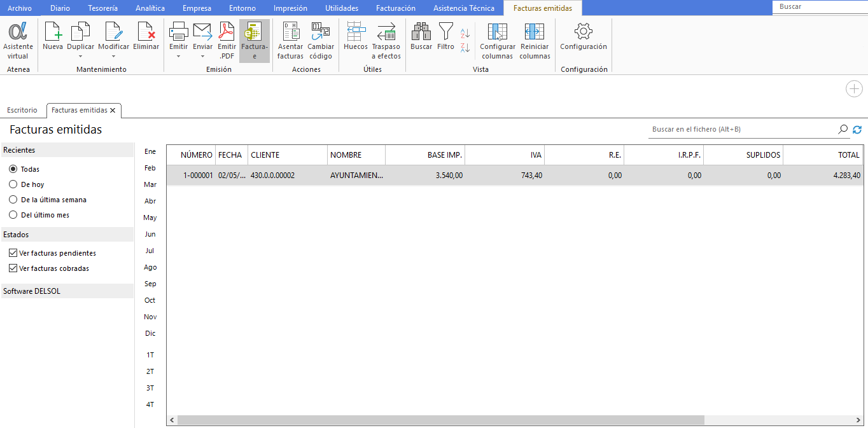Viewport: 868px width, 428px height.
Task: Select the Todas radio option
Action: click(x=13, y=169)
